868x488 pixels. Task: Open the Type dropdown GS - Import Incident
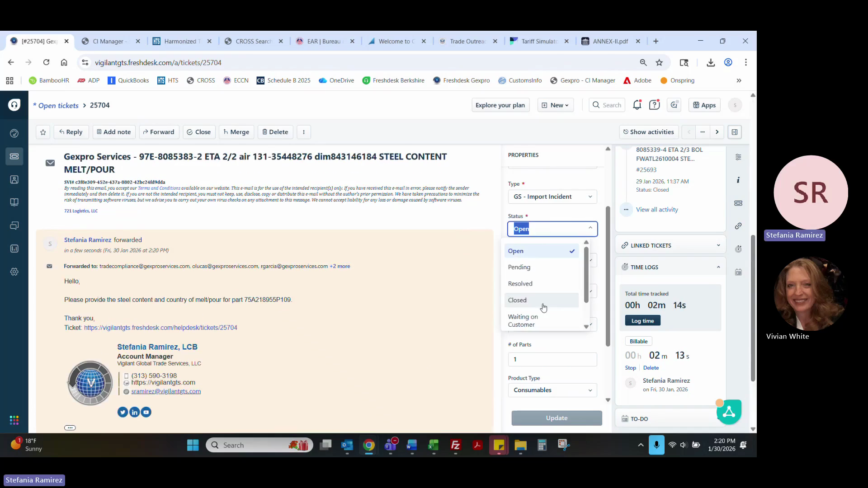552,197
